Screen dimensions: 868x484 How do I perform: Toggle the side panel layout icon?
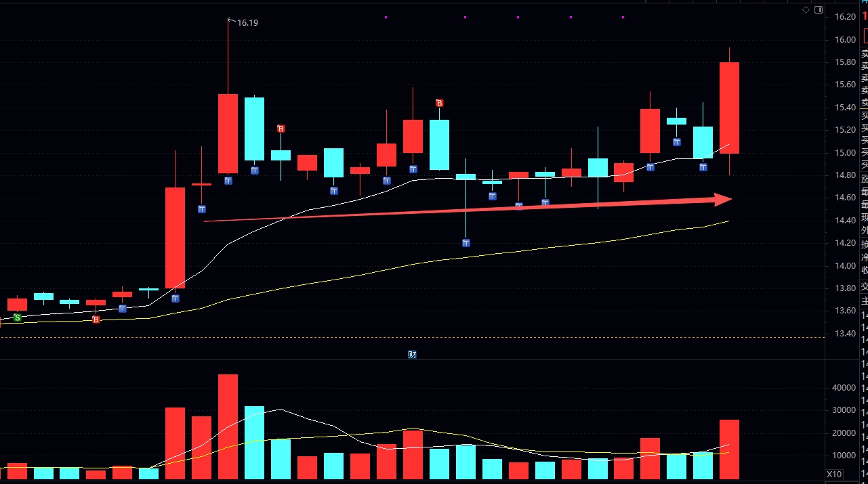[819, 9]
